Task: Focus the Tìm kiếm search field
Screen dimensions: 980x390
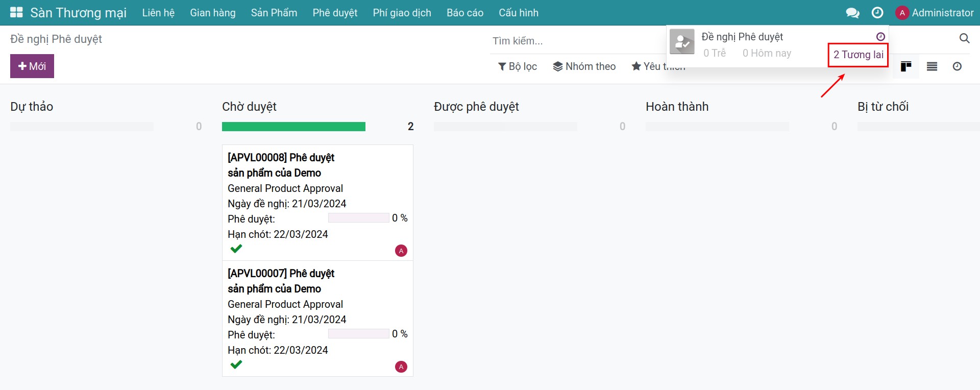Action: (577, 41)
